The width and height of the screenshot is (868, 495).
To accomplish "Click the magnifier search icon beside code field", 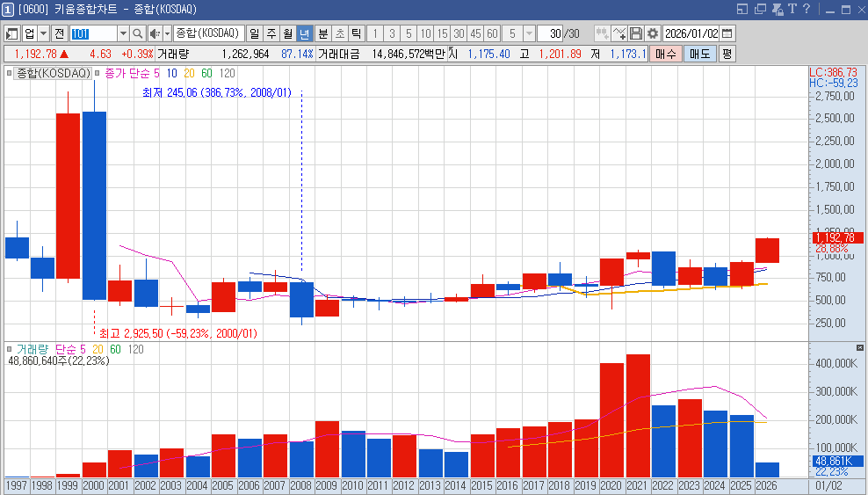I will (138, 33).
